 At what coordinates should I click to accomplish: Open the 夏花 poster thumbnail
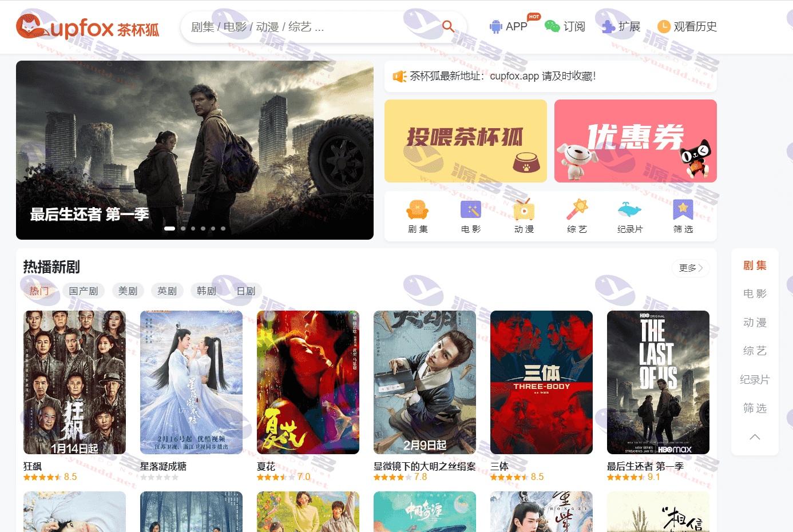tap(308, 382)
